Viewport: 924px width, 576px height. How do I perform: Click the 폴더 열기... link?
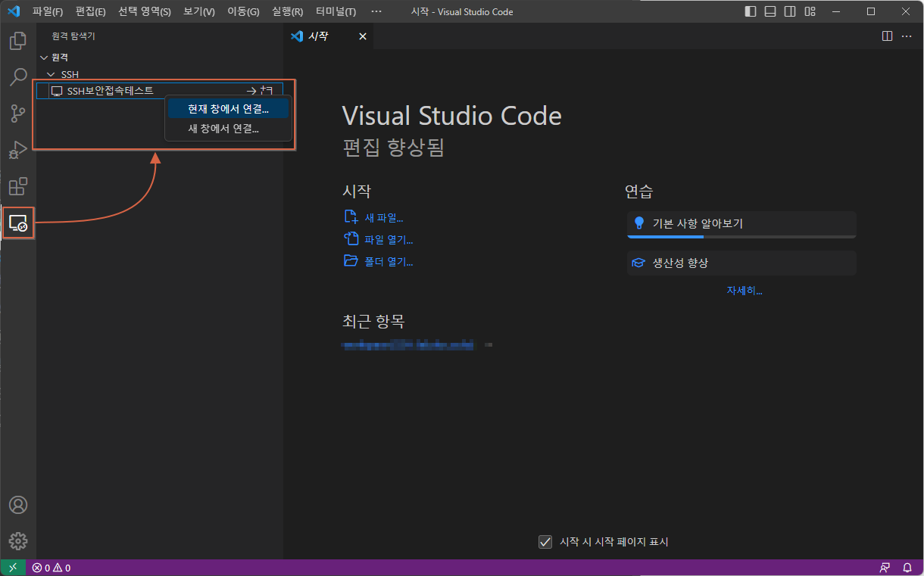(389, 262)
